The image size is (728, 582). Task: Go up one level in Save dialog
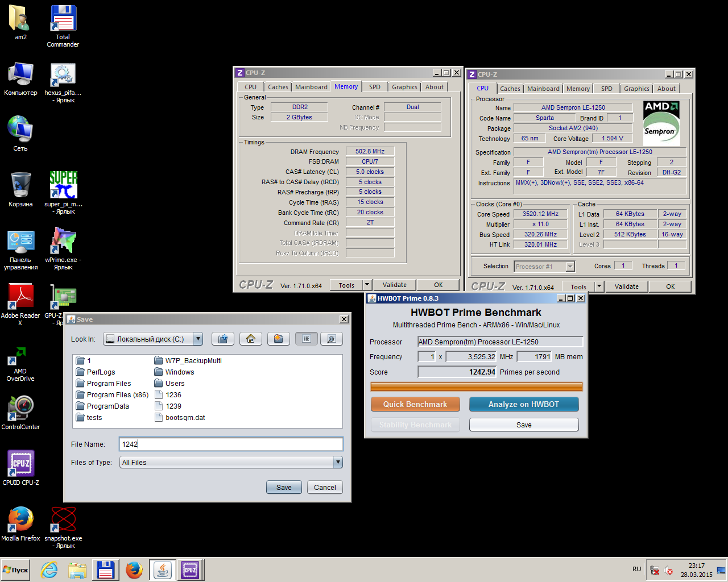223,339
